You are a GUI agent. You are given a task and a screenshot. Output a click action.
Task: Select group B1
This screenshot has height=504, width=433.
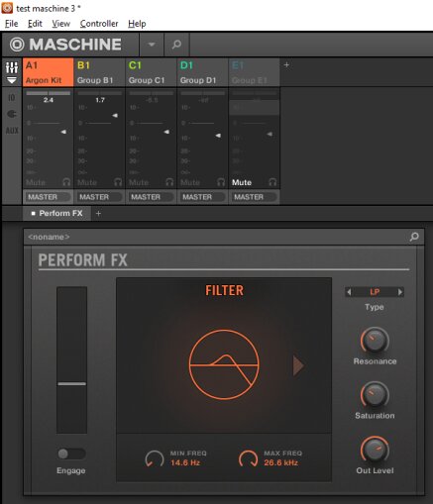[99, 72]
